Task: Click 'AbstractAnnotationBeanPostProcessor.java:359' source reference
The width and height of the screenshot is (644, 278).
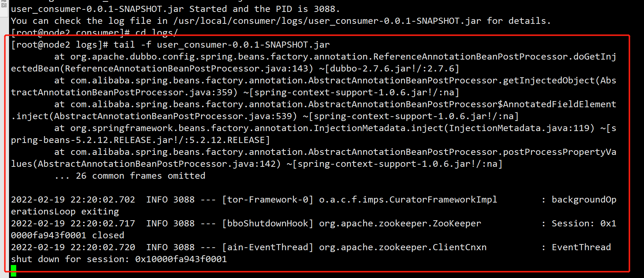Action: (122, 92)
